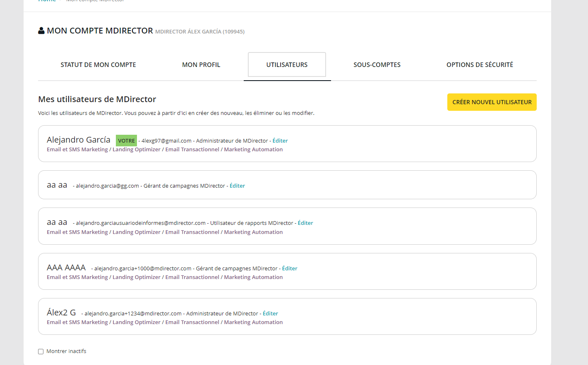Image resolution: width=588 pixels, height=365 pixels.
Task: Click the Álex2 G user name
Action: tap(61, 313)
